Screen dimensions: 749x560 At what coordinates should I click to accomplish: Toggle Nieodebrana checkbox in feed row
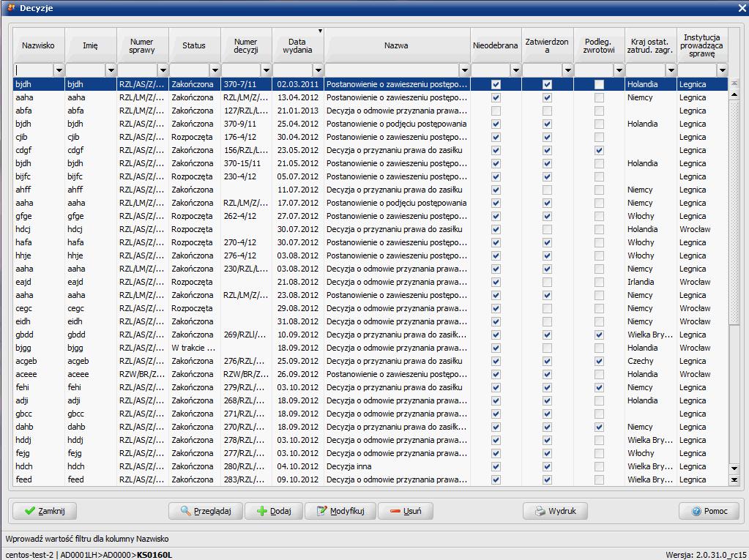coord(496,479)
